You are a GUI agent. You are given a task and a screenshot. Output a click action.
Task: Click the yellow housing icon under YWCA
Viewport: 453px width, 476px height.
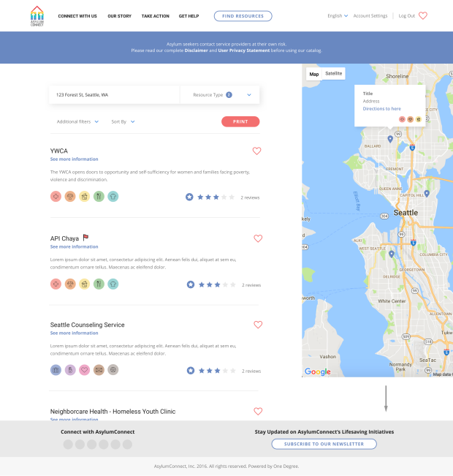click(84, 197)
